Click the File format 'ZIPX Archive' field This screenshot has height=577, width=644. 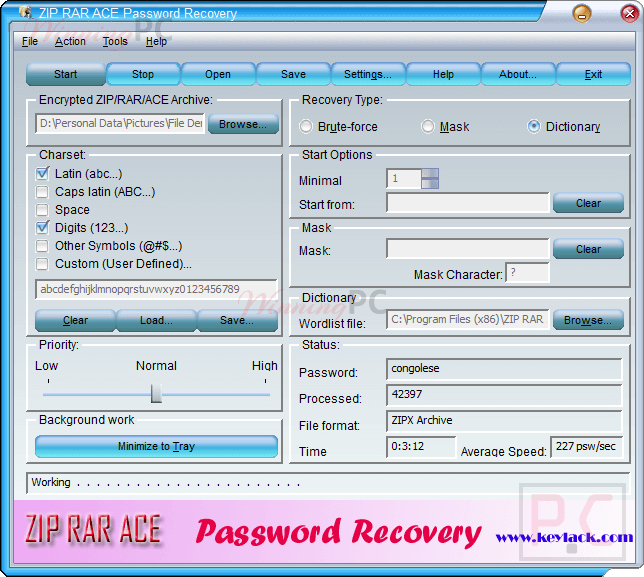504,421
